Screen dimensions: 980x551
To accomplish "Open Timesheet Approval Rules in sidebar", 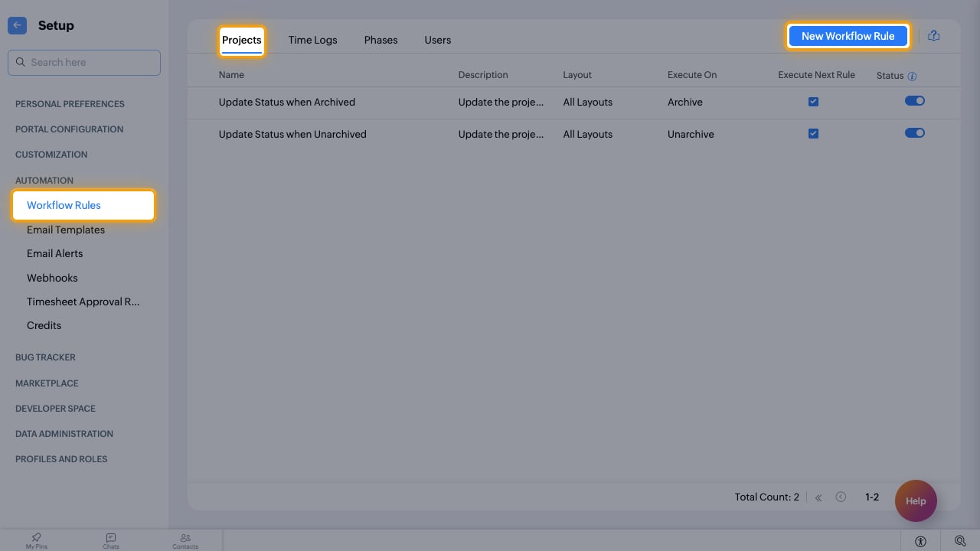I will 83,302.
